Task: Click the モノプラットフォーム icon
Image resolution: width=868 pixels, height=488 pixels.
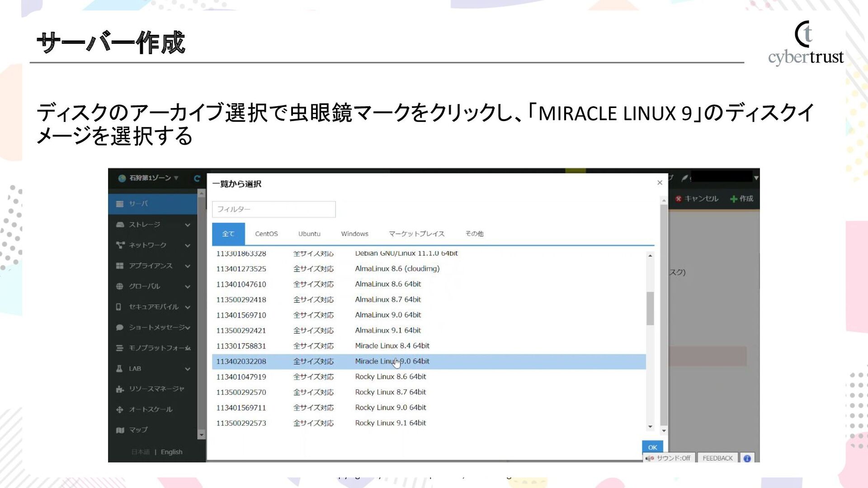Action: [x=120, y=348]
